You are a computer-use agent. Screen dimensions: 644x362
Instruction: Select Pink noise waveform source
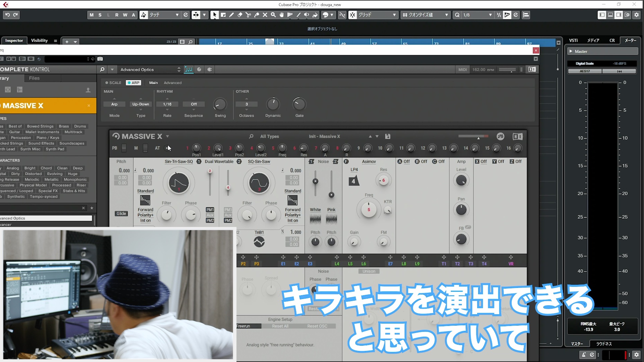click(x=331, y=219)
